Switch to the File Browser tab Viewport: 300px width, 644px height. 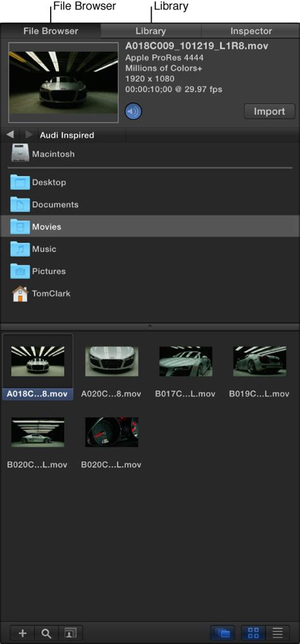(51, 31)
